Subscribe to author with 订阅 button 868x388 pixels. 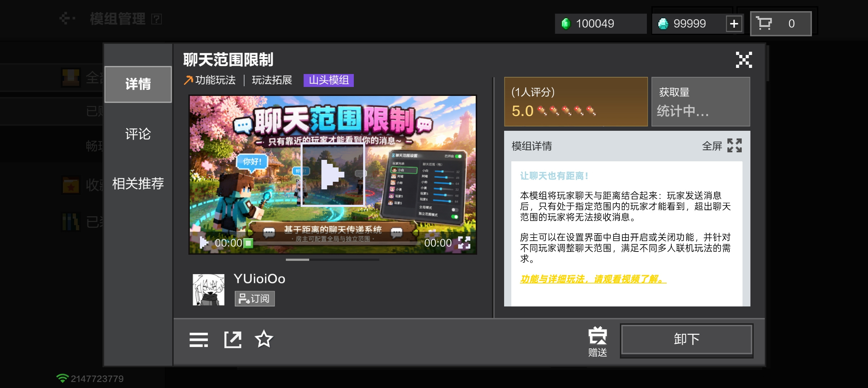pos(255,299)
